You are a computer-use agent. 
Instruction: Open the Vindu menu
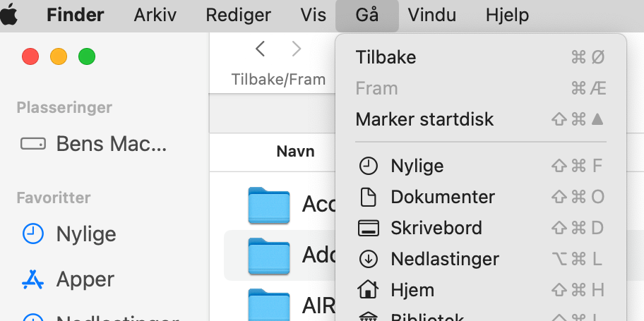tap(431, 15)
